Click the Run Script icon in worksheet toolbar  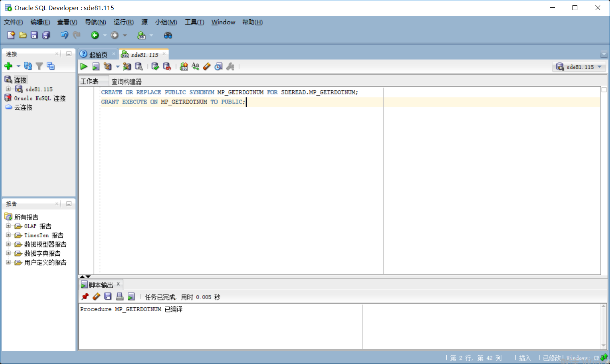[96, 66]
